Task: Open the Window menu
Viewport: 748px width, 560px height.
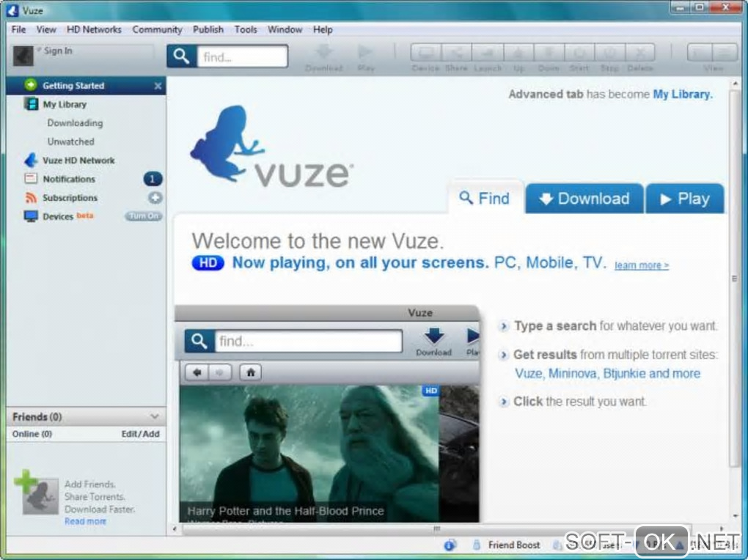Action: 285,29
